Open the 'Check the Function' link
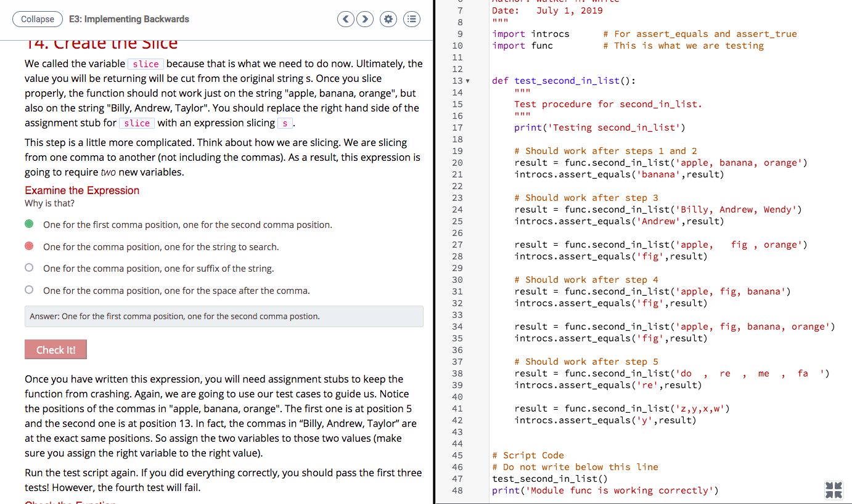 tap(69, 502)
